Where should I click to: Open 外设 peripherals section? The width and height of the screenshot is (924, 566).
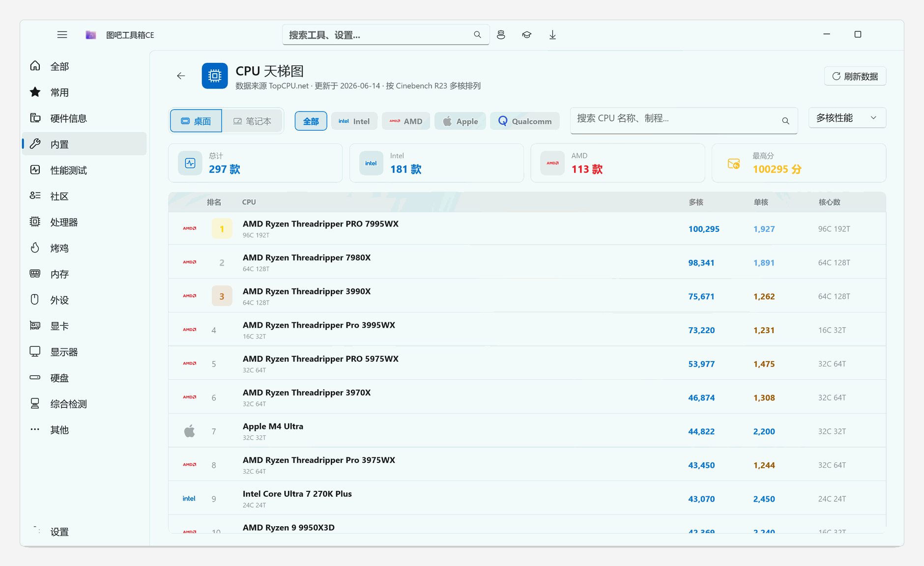coord(84,300)
